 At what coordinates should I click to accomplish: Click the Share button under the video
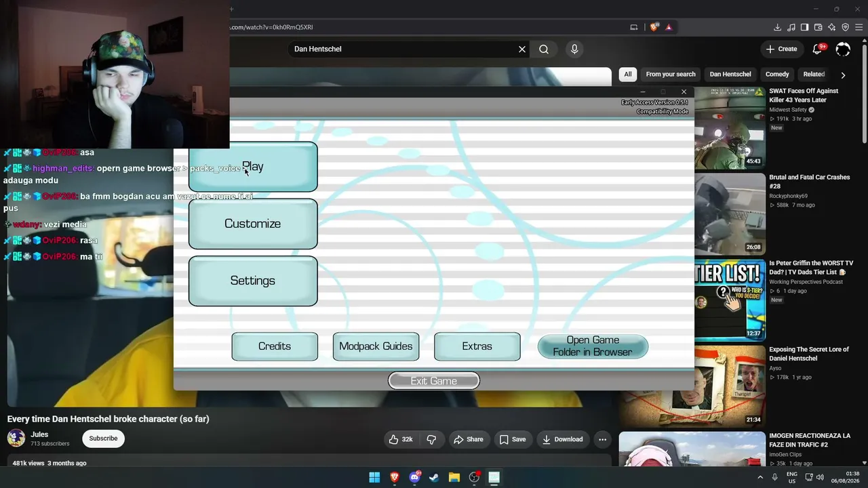(469, 439)
